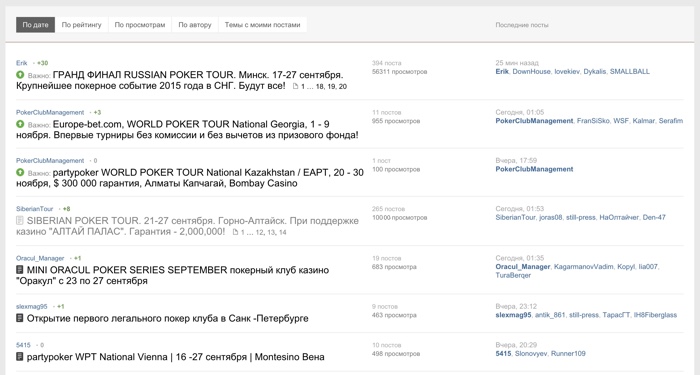Switch to the По рейтингу tab
Viewport: 700px width, 375px height.
pyautogui.click(x=81, y=25)
